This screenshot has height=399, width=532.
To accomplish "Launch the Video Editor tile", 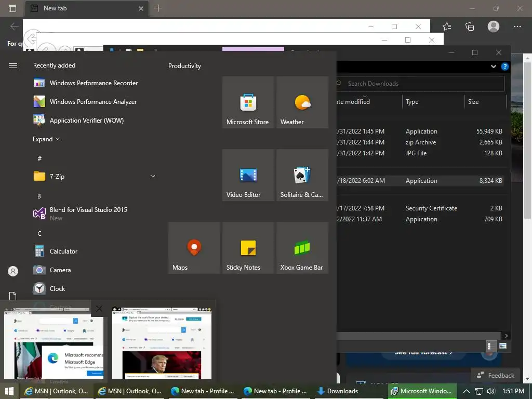I will (x=248, y=175).
